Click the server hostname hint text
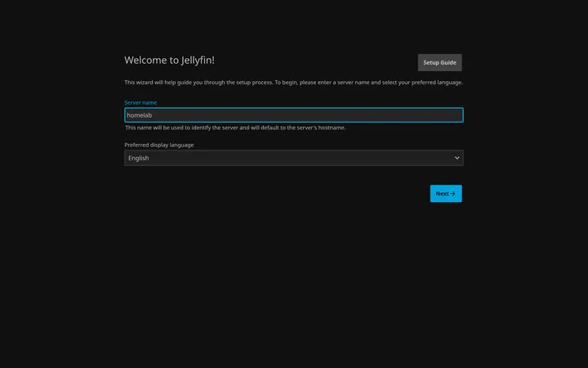Screen dimensions: 588x368 pos(235,128)
